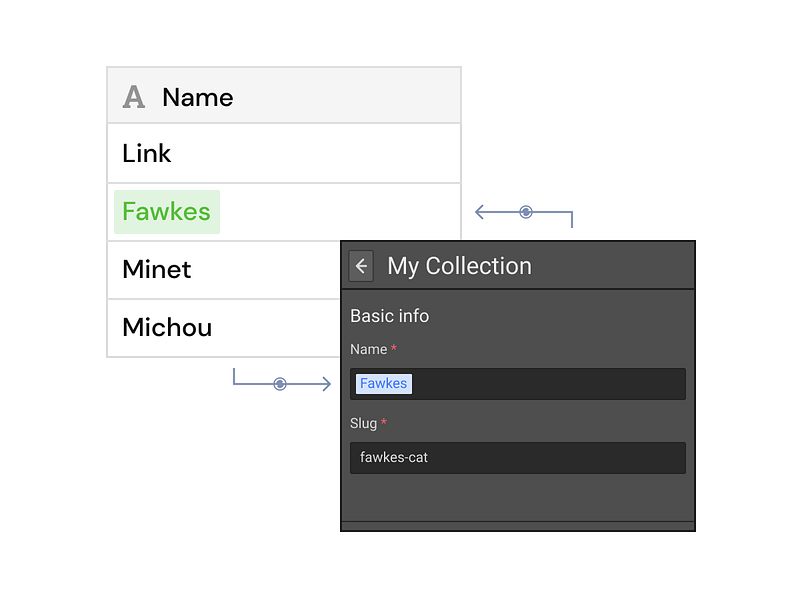
Task: Click the Basic info heading
Action: pyautogui.click(x=389, y=316)
